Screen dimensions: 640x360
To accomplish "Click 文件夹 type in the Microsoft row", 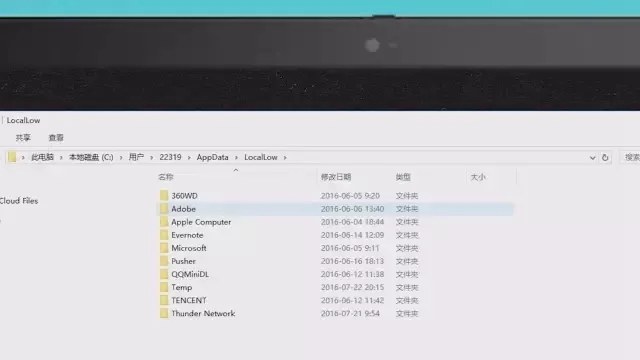I will point(407,248).
